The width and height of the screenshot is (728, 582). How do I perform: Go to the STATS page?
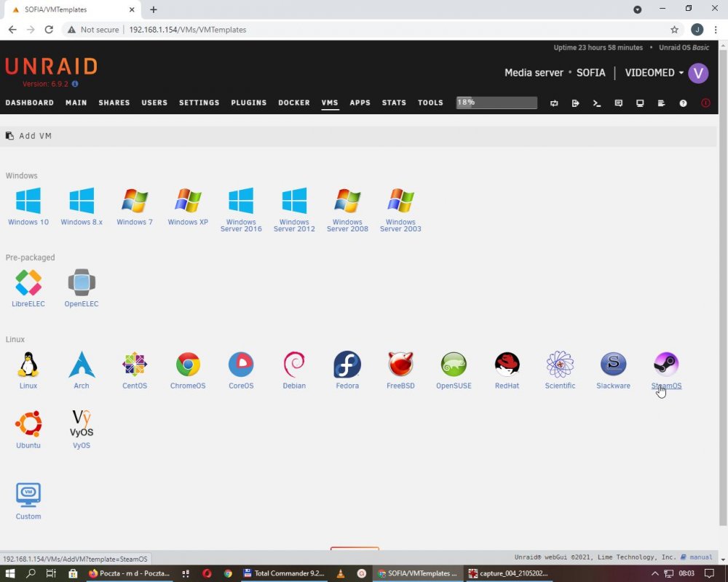[394, 103]
